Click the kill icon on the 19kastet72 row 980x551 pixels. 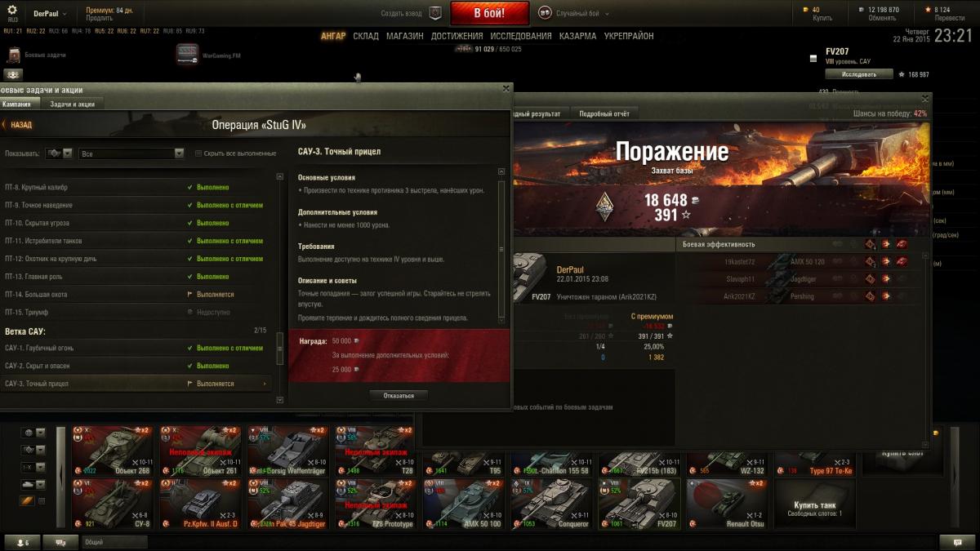tap(902, 261)
